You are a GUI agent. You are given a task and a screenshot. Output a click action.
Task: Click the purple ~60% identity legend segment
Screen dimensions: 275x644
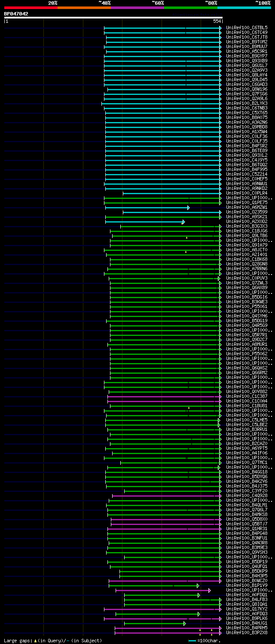pos(137,7)
